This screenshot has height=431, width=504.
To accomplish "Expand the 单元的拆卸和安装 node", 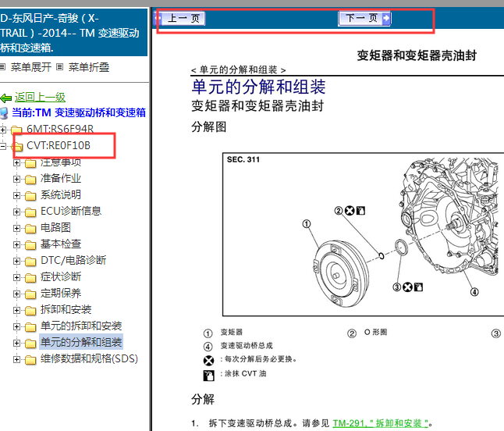I will point(16,326).
